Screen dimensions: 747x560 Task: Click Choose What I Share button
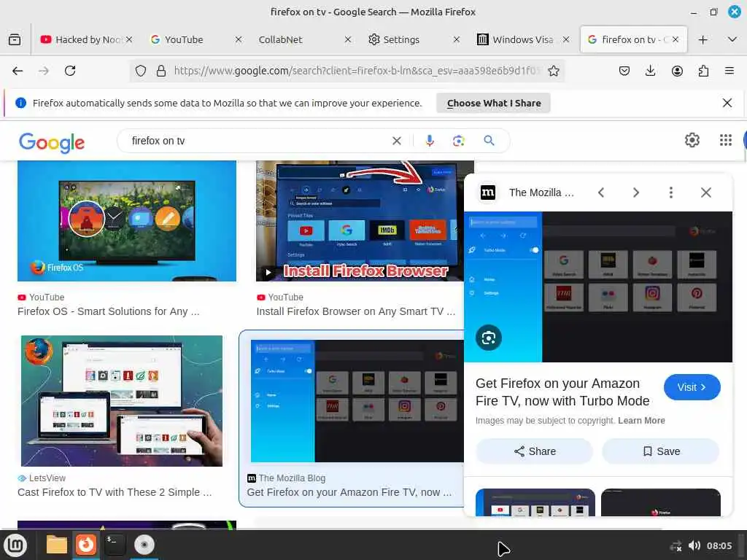494,103
